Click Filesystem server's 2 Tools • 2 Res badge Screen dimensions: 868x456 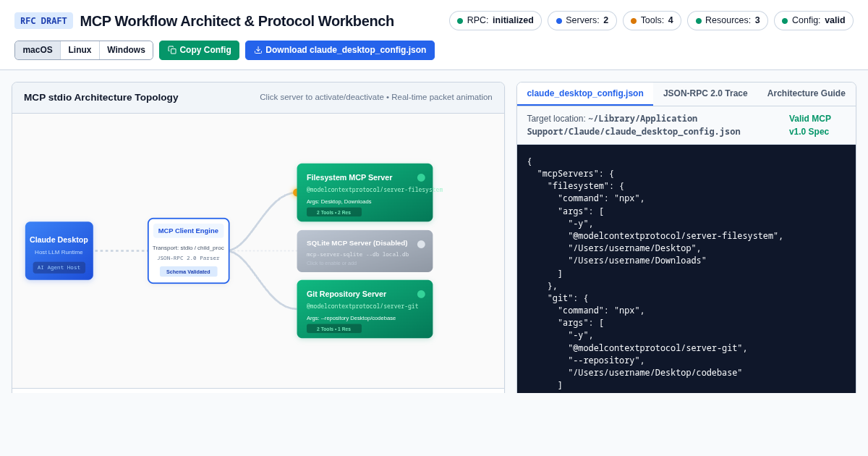333,212
